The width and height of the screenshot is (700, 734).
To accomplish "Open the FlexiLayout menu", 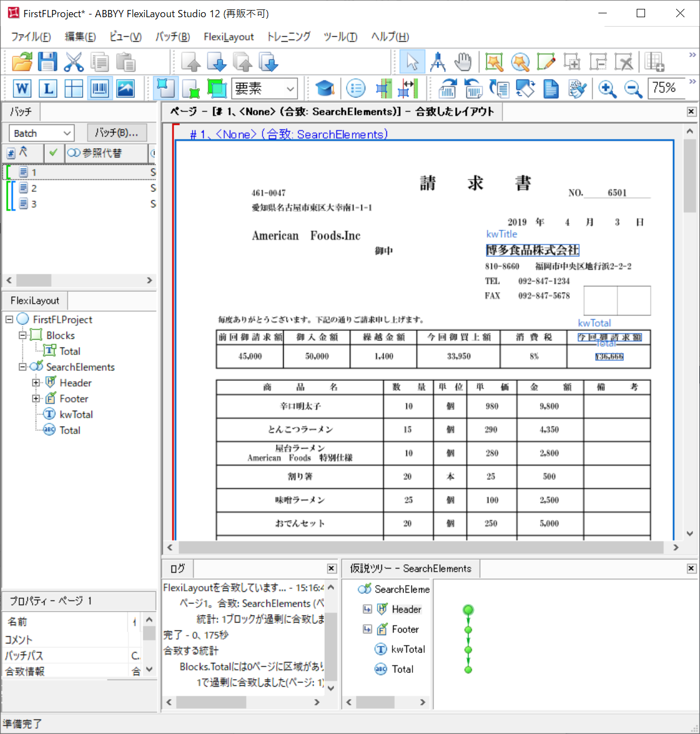I will click(229, 37).
